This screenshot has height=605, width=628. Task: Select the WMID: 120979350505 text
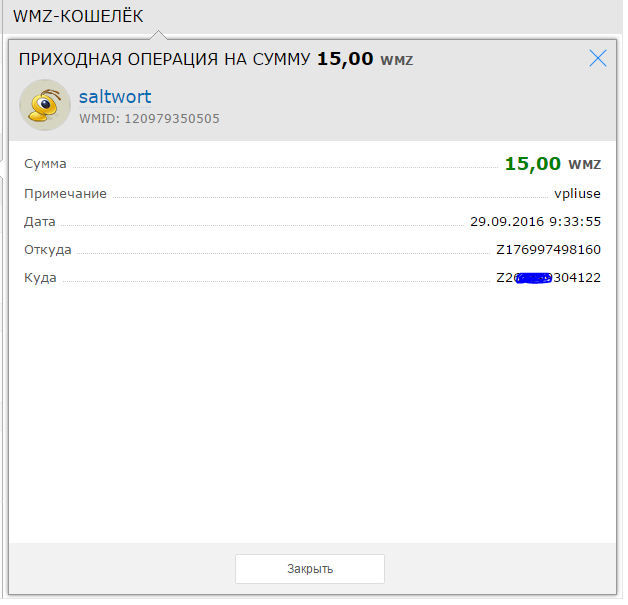coord(149,119)
